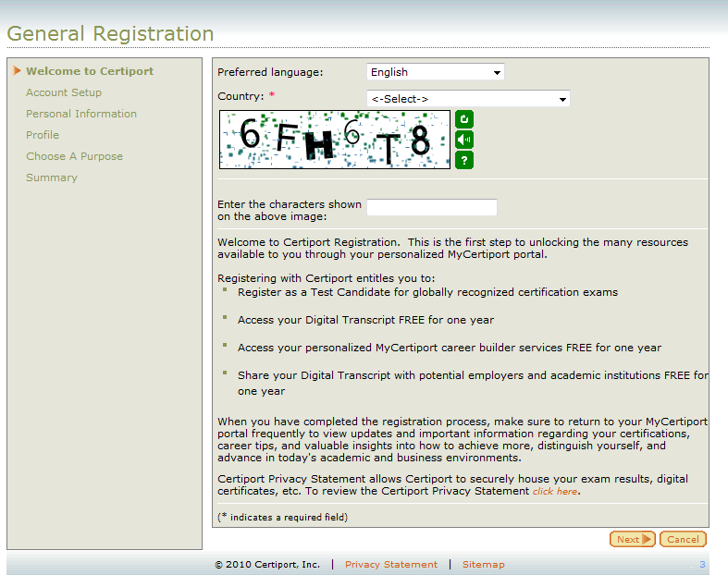Select Profile step in sidebar
This screenshot has height=575, width=728.
(43, 135)
